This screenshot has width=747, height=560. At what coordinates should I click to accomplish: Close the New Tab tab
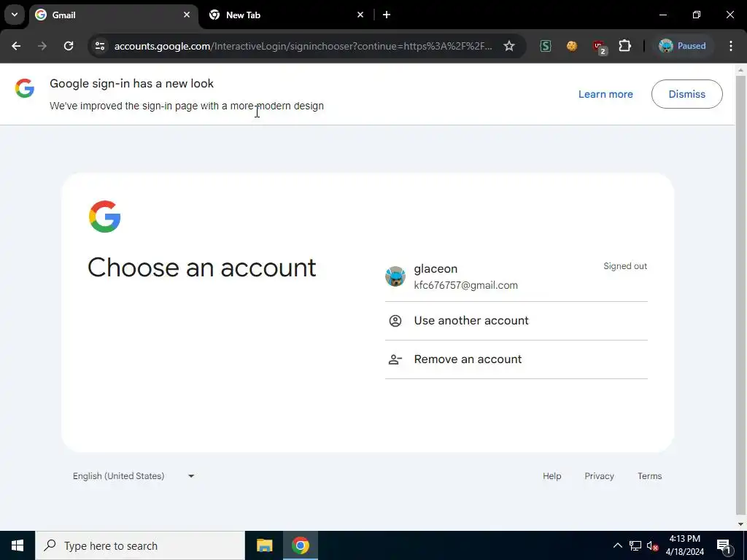(360, 15)
